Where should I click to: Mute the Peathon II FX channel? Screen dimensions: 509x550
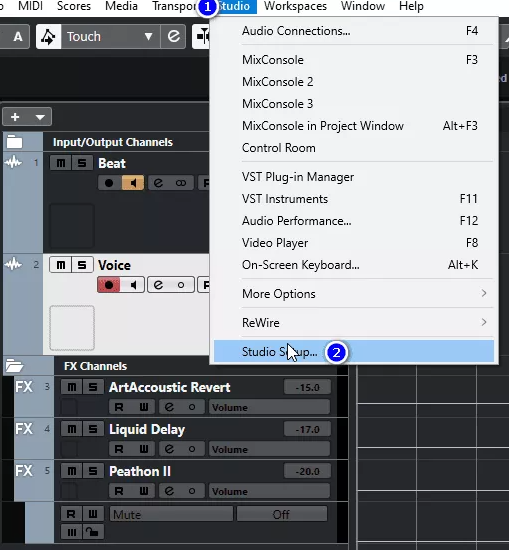coord(72,471)
